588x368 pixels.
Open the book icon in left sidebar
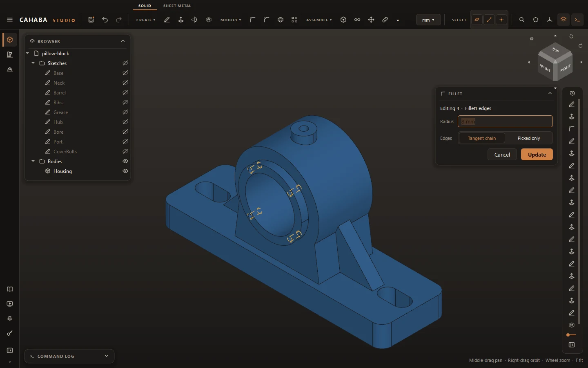10,289
